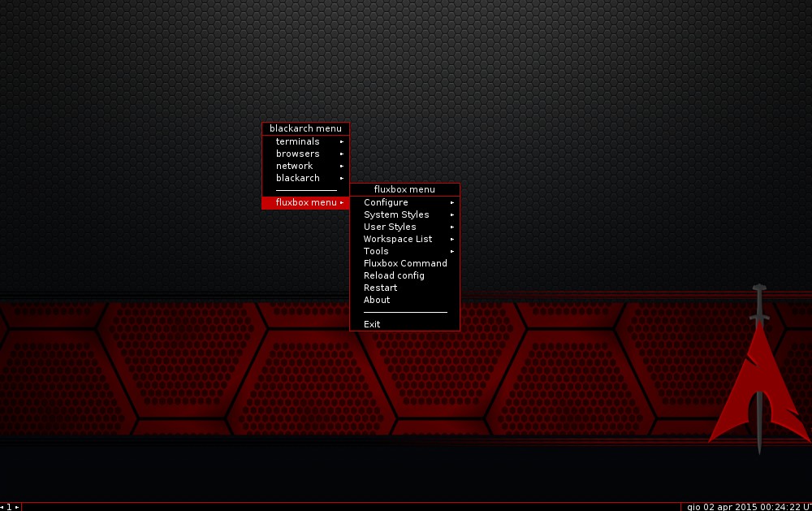Click arrow next to Tools entry
Viewport: 812px width, 511px height.
(452, 251)
